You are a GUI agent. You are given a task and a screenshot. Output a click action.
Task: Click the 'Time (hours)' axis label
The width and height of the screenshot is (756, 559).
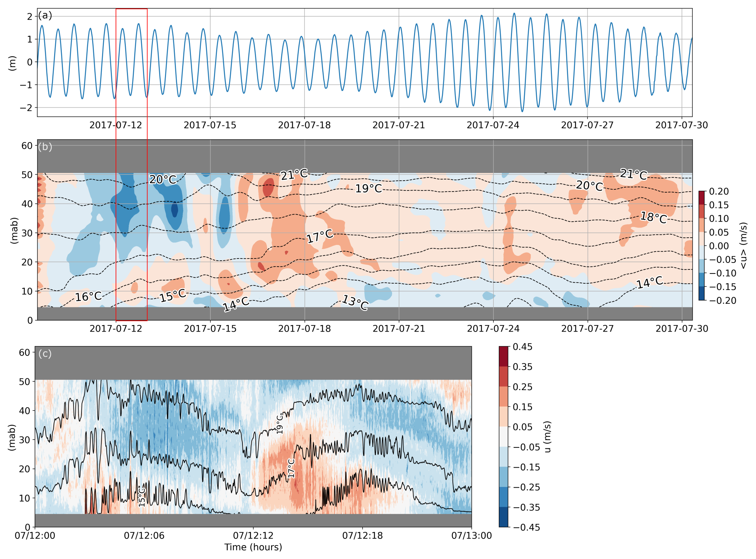[x=253, y=547]
